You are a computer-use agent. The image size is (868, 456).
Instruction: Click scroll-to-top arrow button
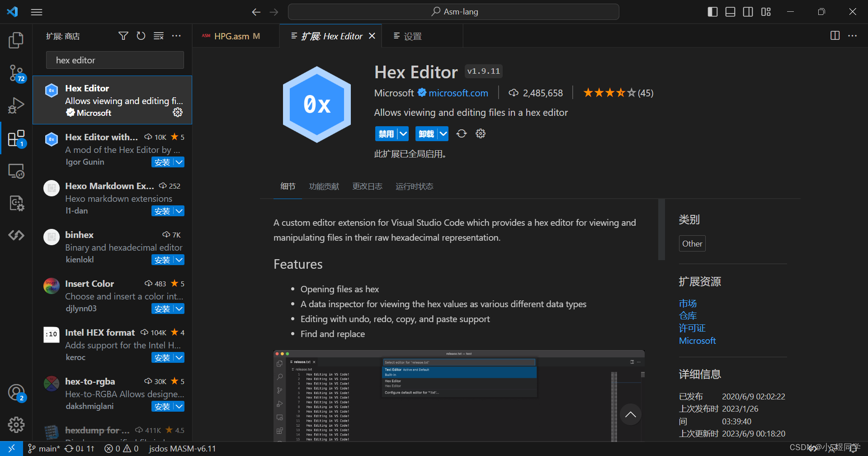[x=630, y=414]
